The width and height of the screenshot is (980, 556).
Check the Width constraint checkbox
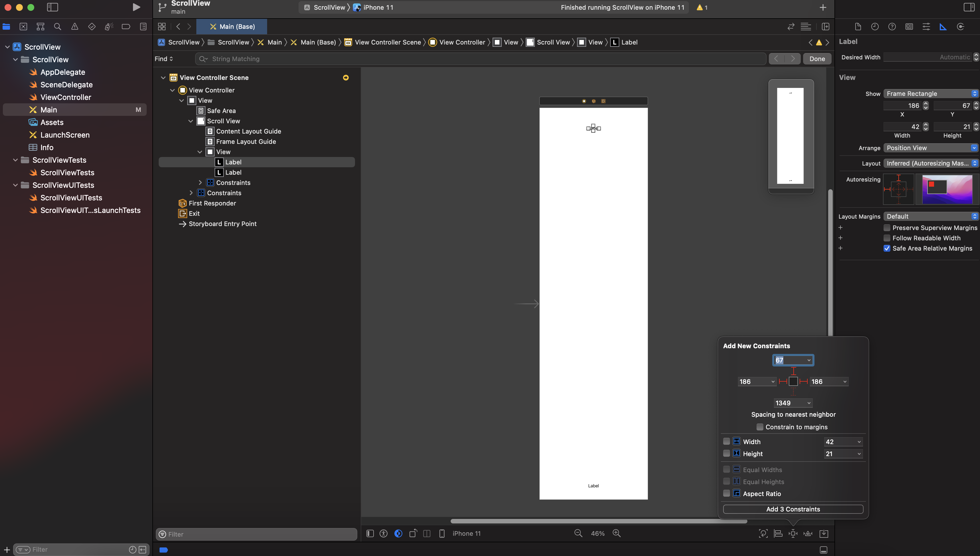[727, 442]
